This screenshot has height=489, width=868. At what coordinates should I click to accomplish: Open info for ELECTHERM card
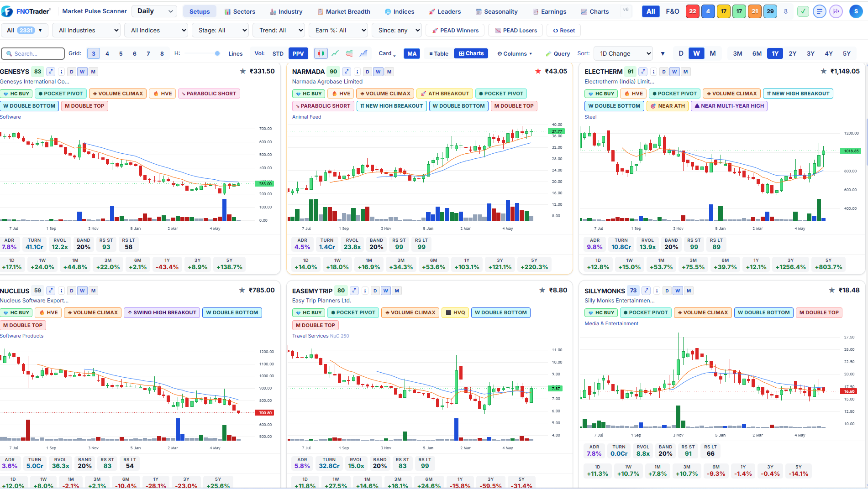pyautogui.click(x=653, y=72)
